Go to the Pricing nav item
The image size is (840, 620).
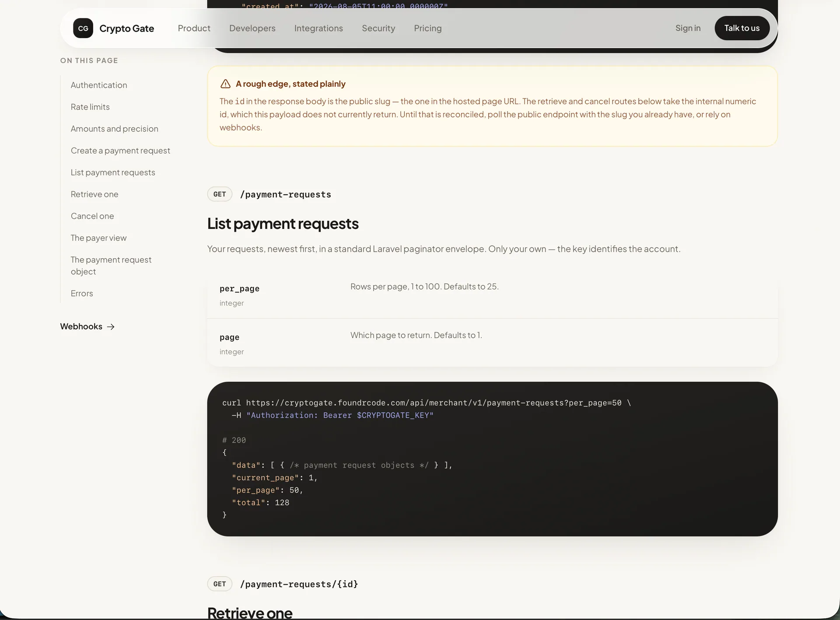pyautogui.click(x=428, y=28)
